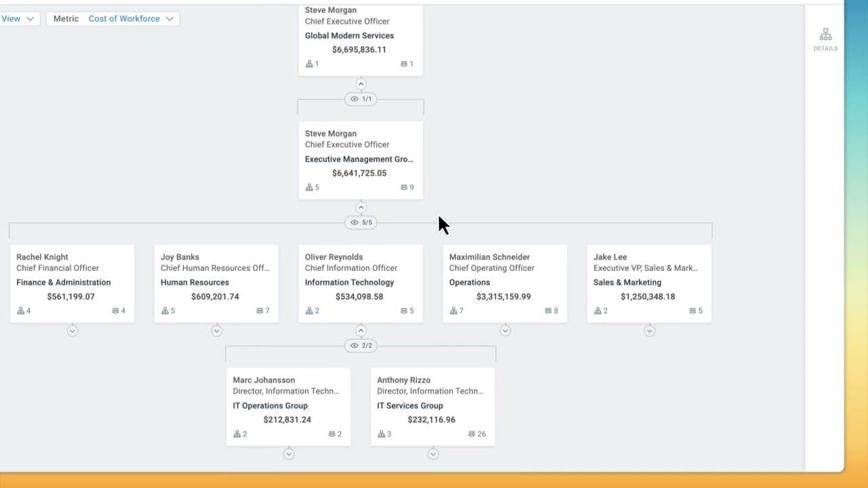Toggle the 1/1 visibility eye pill

pos(361,99)
